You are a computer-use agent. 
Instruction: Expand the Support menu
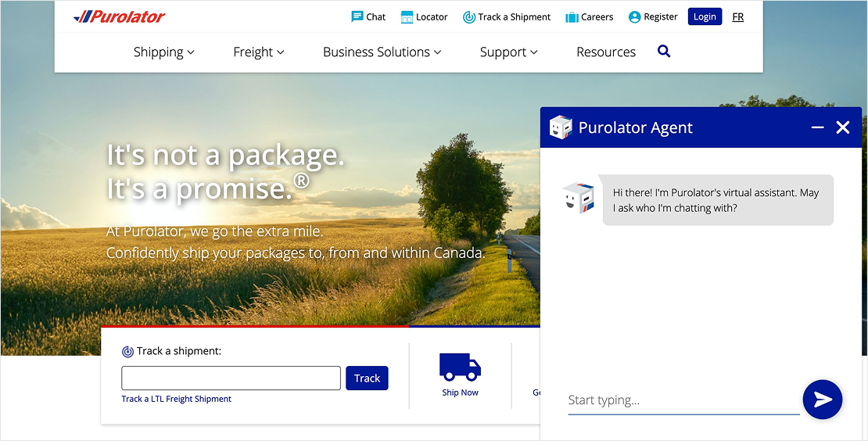509,52
